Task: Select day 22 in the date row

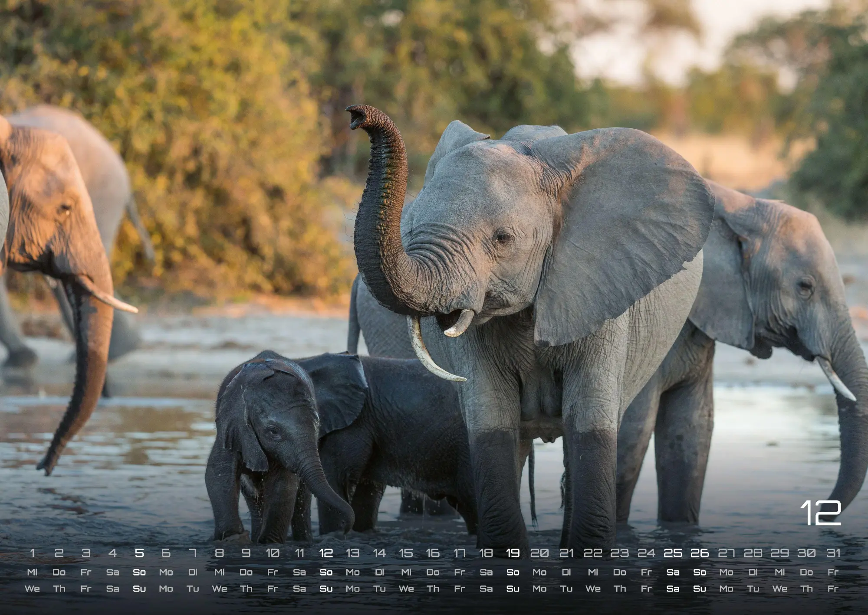Action: [593, 553]
